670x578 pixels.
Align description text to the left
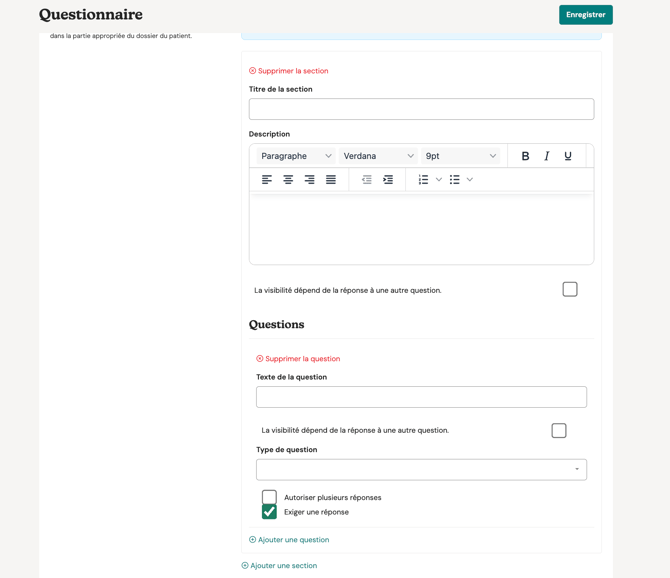pos(267,180)
